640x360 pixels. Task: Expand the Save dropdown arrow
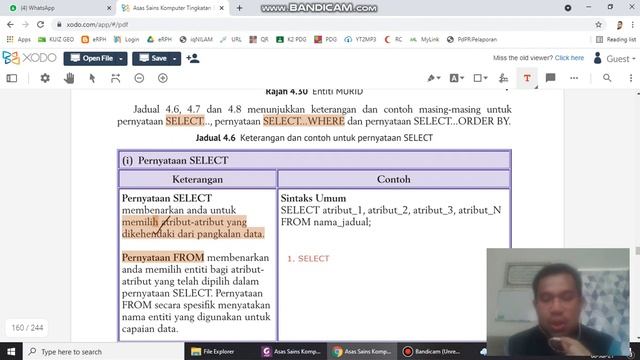(x=174, y=59)
